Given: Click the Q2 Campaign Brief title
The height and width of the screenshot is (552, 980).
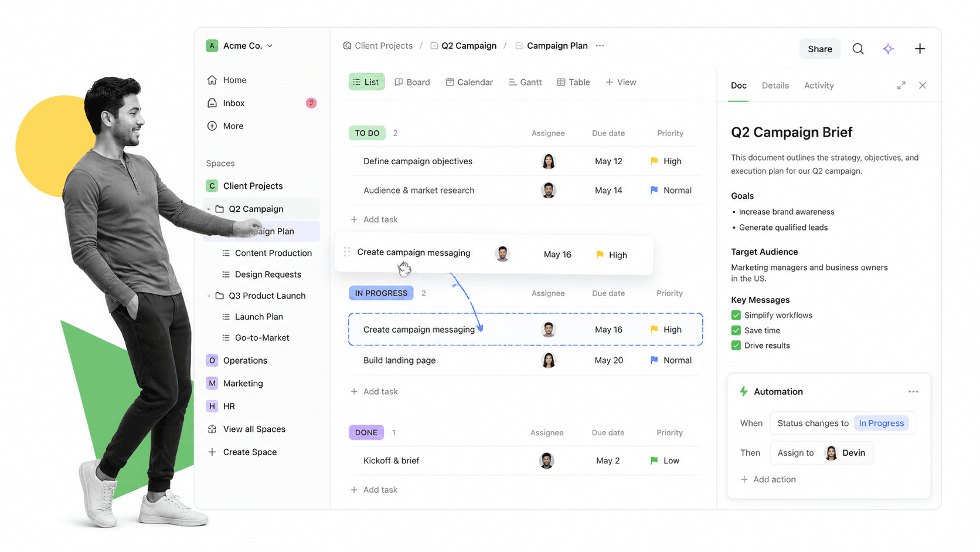Looking at the screenshot, I should (x=791, y=133).
